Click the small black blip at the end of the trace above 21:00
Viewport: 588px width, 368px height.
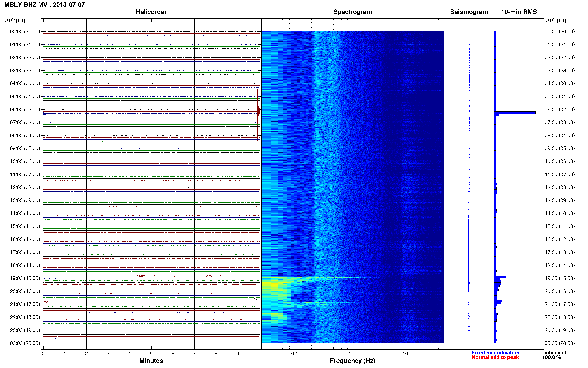pos(256,300)
